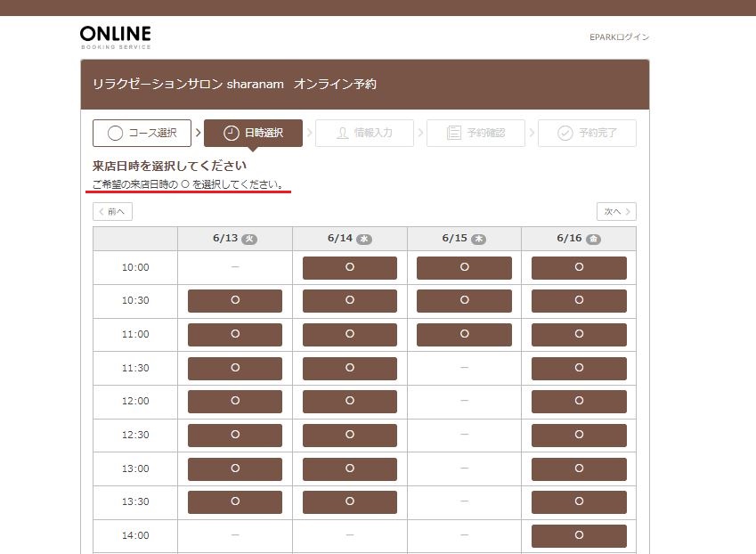Select 6/13 at 12:30 slot
This screenshot has height=554, width=756.
coord(235,435)
